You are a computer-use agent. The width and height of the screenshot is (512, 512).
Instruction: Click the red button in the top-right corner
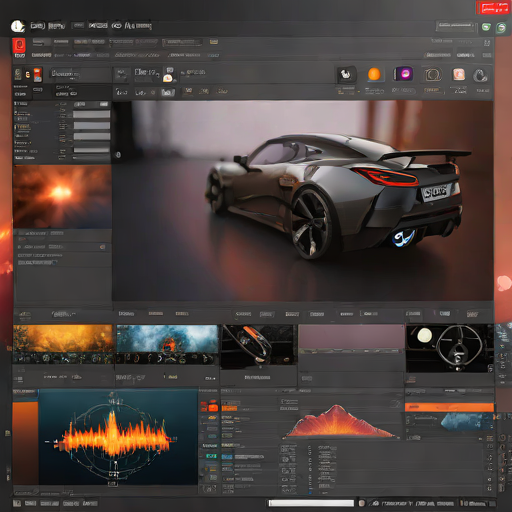pos(493,8)
